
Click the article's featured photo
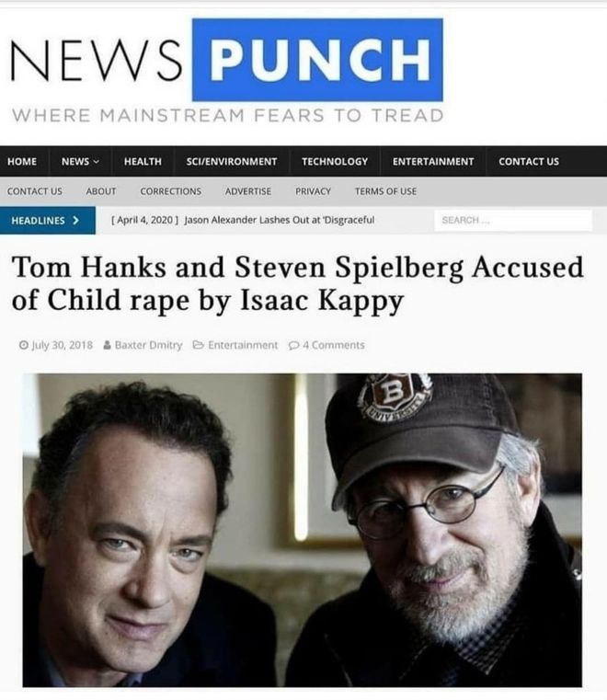point(303,530)
